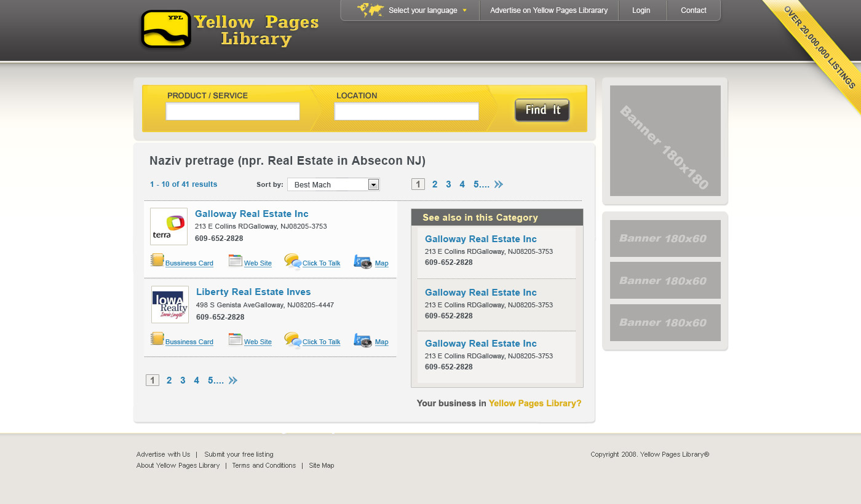Open Advertise with Us footer link
Viewport: 861px width, 504px height.
click(164, 455)
